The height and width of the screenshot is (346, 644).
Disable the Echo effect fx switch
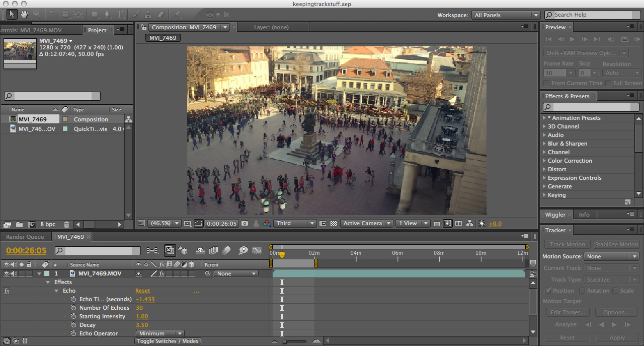(x=7, y=291)
